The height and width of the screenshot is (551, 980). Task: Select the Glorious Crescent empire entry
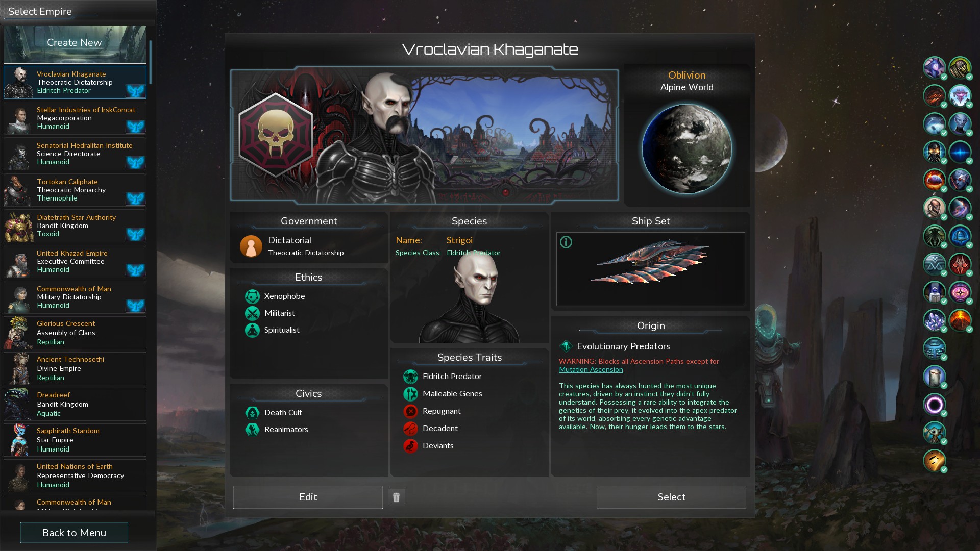point(75,333)
